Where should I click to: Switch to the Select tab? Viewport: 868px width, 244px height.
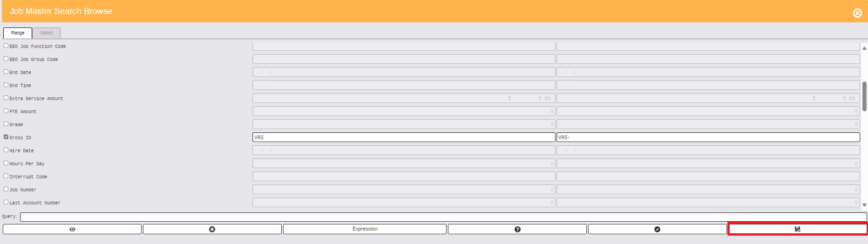point(46,33)
